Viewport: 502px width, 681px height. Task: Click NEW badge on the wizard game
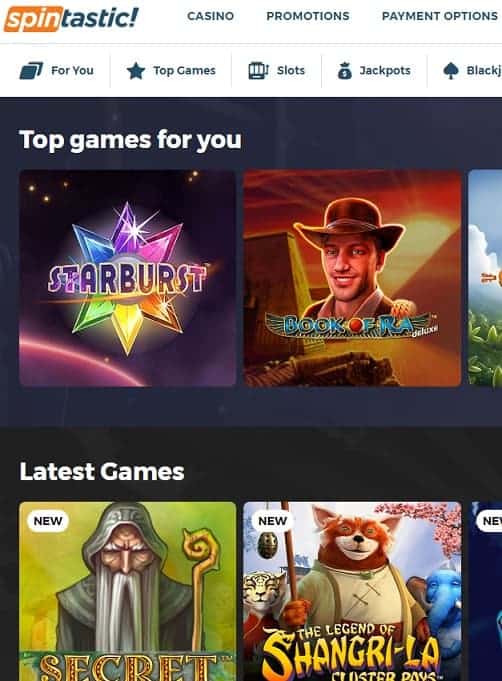[x=48, y=521]
